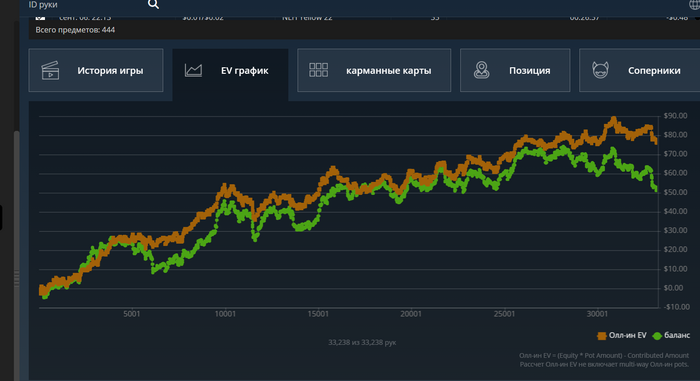Switch to карманные карты tab
Viewport: 700px width, 381px height.
374,71
